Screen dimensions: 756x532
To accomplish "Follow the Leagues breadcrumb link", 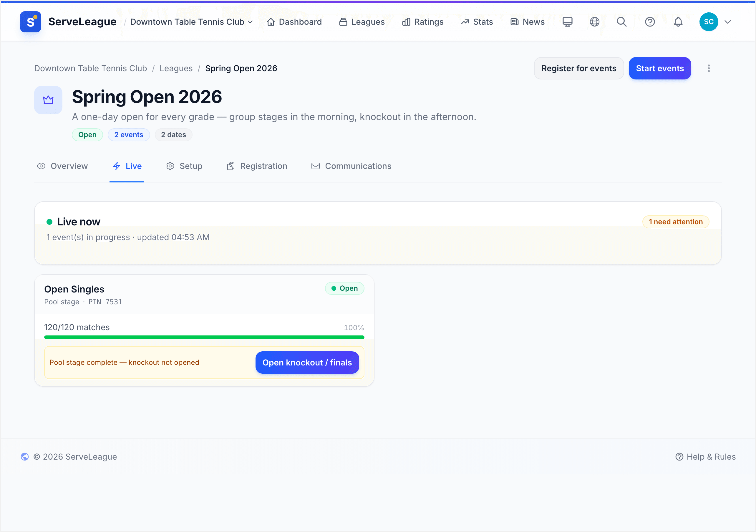I will click(176, 68).
